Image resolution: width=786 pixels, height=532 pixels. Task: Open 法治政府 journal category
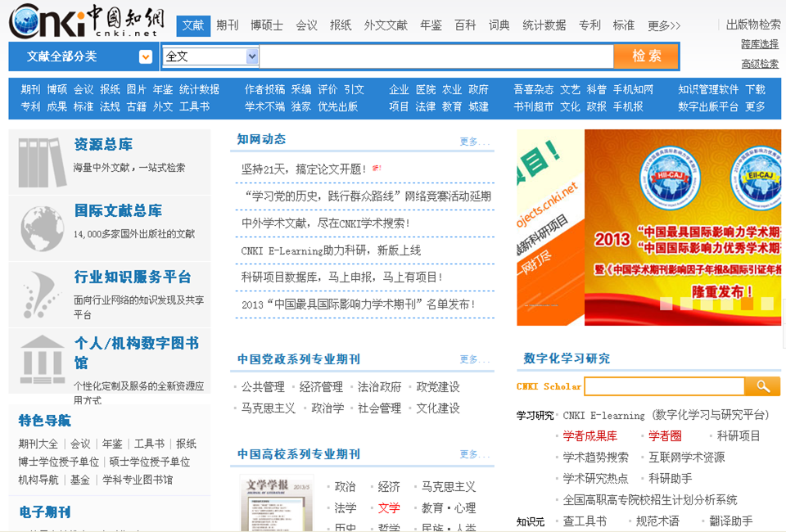tap(379, 387)
